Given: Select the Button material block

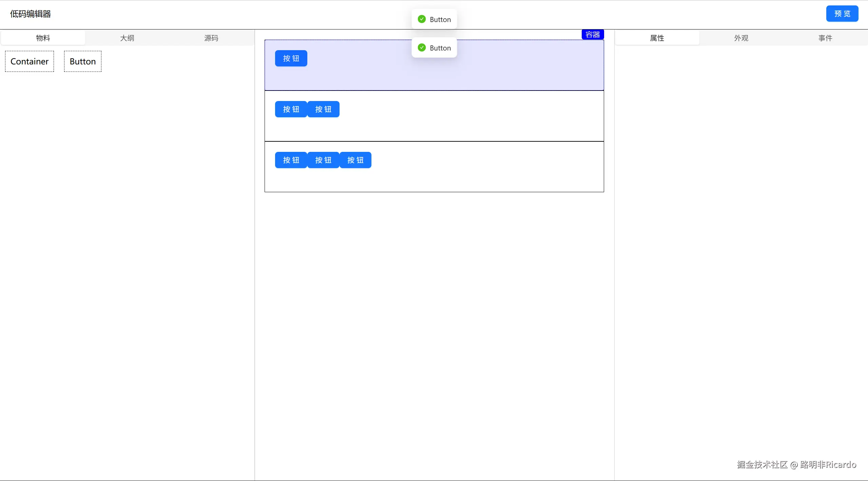Looking at the screenshot, I should 83,61.
